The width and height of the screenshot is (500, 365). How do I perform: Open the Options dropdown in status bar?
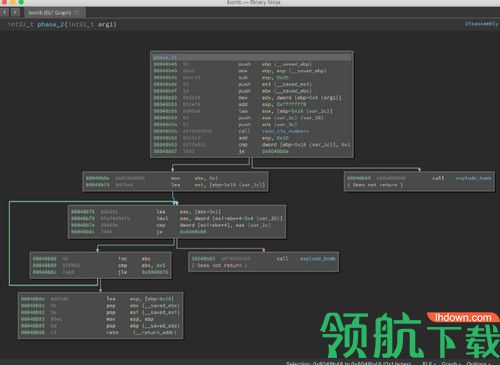[478, 363]
